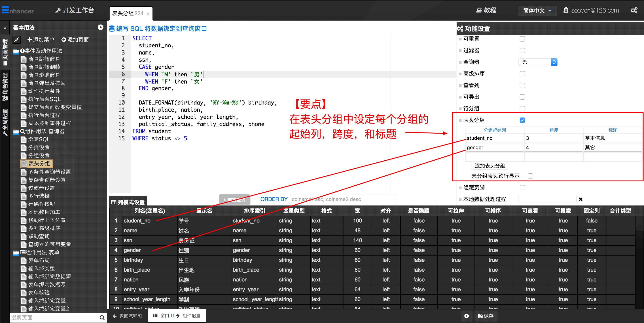The image size is (644, 323).
Task: Select 分组设置 page in tree
Action: pyautogui.click(x=39, y=155)
